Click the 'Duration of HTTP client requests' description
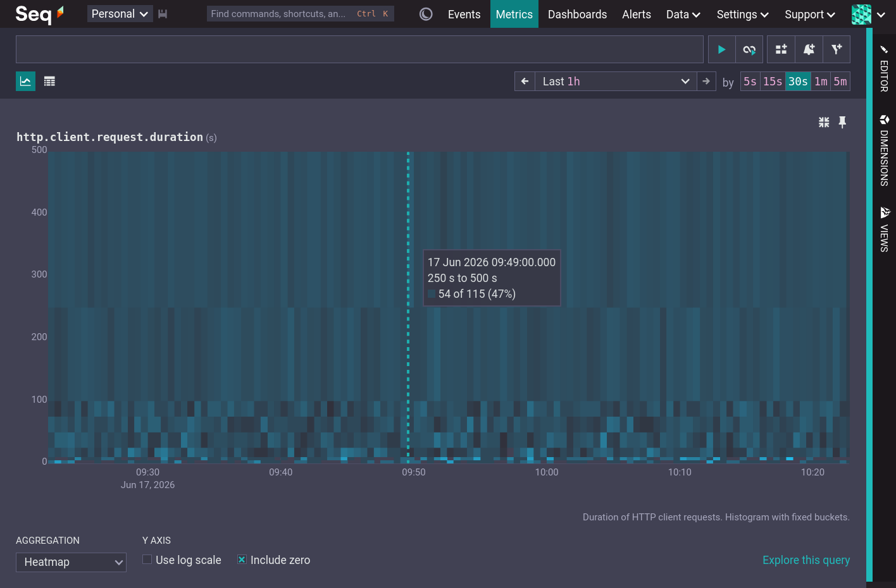 [716, 517]
